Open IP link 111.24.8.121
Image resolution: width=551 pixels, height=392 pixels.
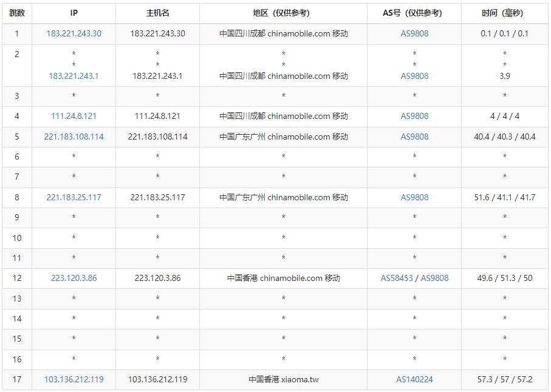pos(74,116)
